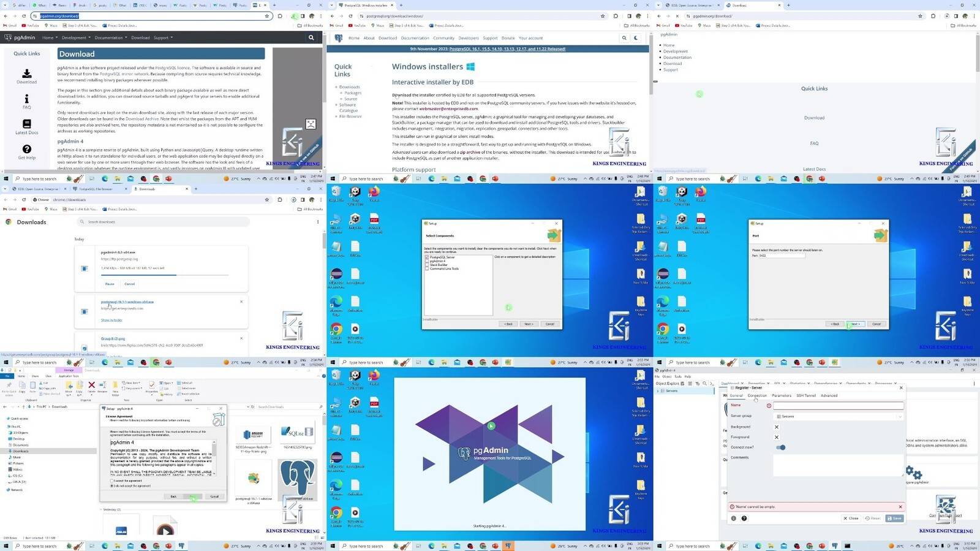Open the webmaster@enterprisedb.com link

[448, 108]
